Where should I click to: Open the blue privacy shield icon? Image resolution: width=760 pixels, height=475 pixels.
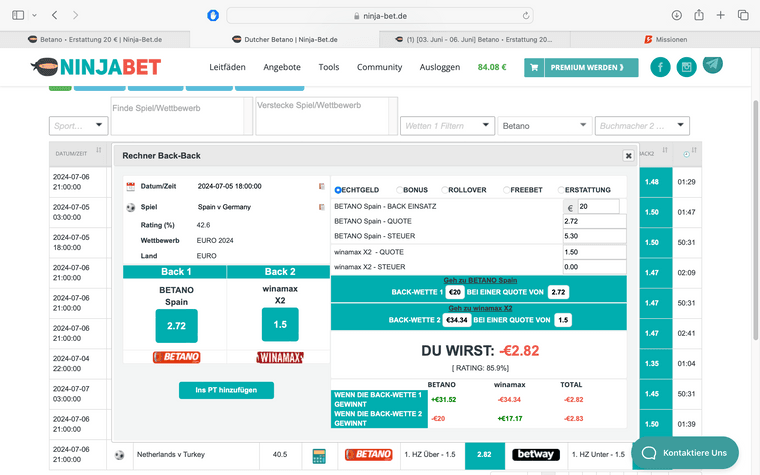click(213, 16)
